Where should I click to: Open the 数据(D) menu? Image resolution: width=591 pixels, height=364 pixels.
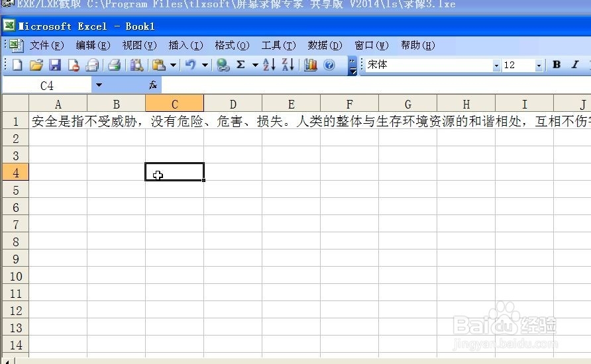(325, 46)
